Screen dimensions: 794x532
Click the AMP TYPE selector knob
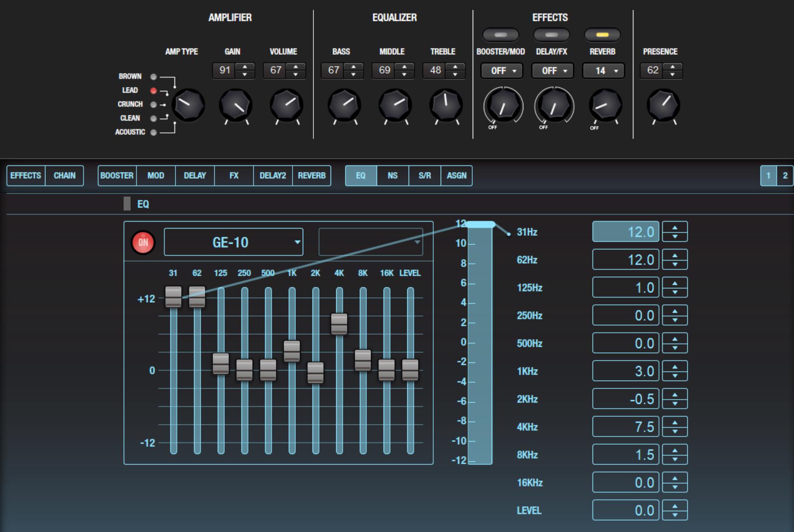tap(188, 105)
